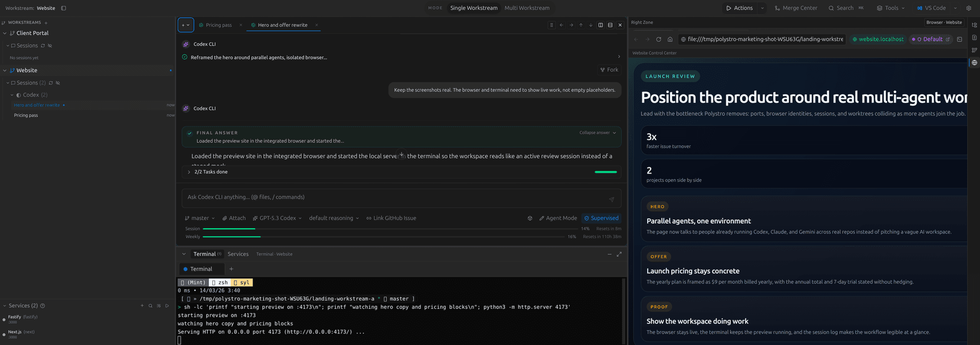The image size is (980, 345).
Task: Select Hero and offer rewrite session in sidebar
Action: 37,105
